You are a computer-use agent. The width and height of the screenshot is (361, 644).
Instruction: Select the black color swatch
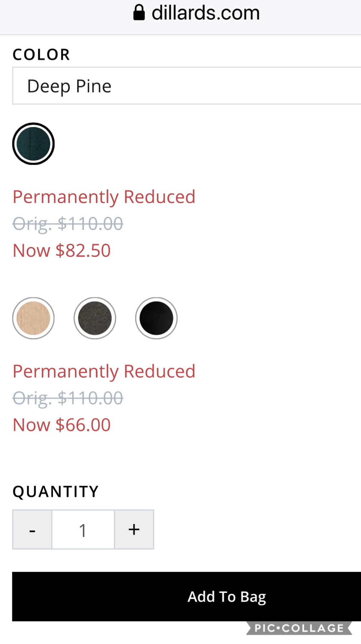[156, 318]
